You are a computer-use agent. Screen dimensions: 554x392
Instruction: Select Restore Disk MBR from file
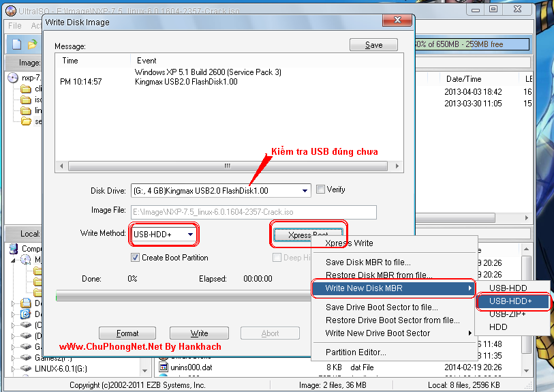[394, 275]
